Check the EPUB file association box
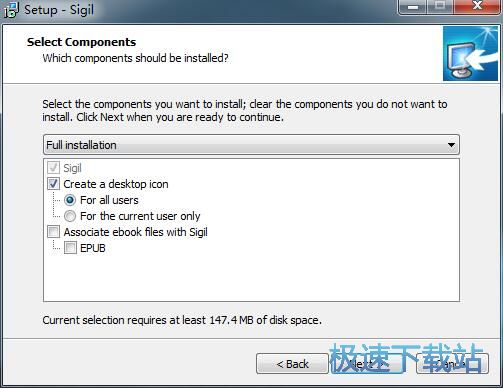Image resolution: width=503 pixels, height=388 pixels. point(70,248)
